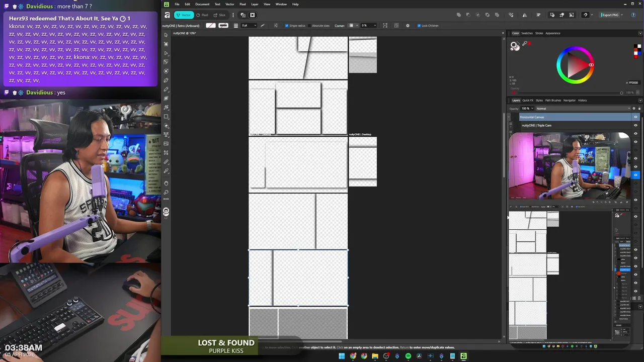644x362 pixels.
Task: Switch to the Slice studio
Action: [x=219, y=15]
